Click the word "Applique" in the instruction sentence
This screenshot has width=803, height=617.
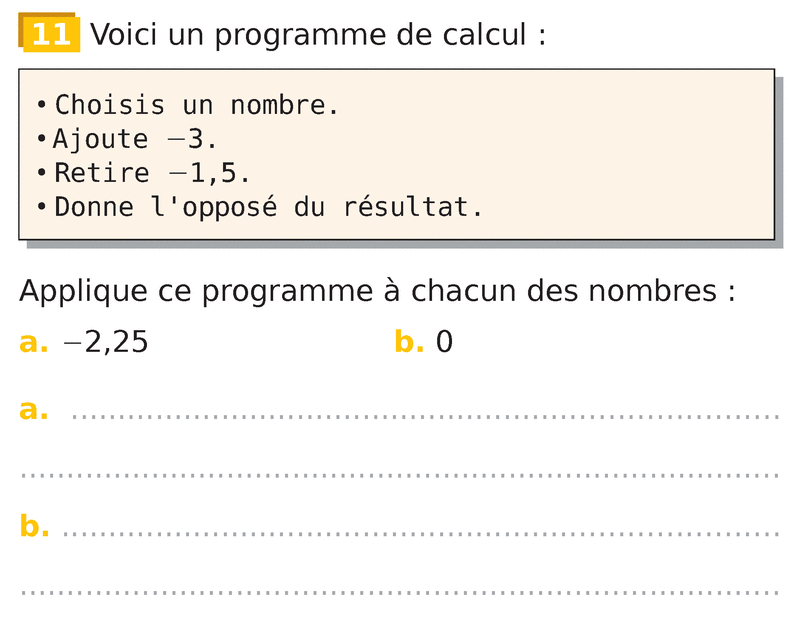[x=83, y=291]
